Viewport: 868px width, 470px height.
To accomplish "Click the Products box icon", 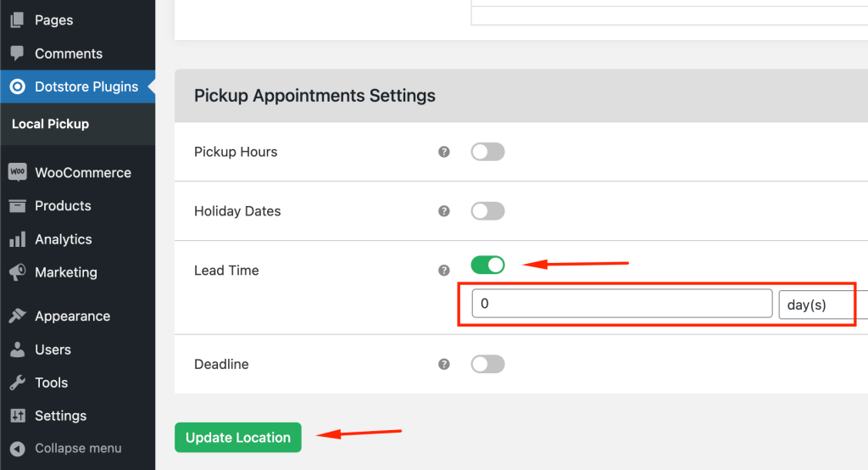I will [17, 206].
